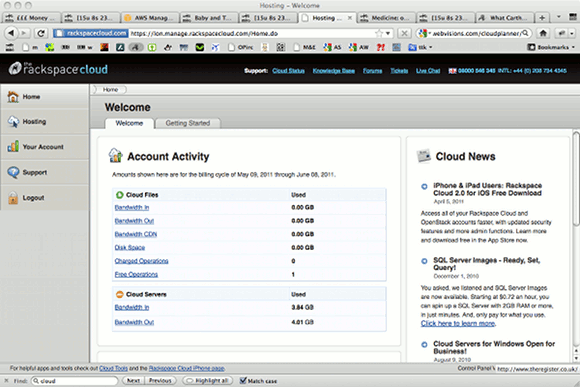Close the find bar
Image resolution: width=580 pixels, height=387 pixels.
coord(6,380)
